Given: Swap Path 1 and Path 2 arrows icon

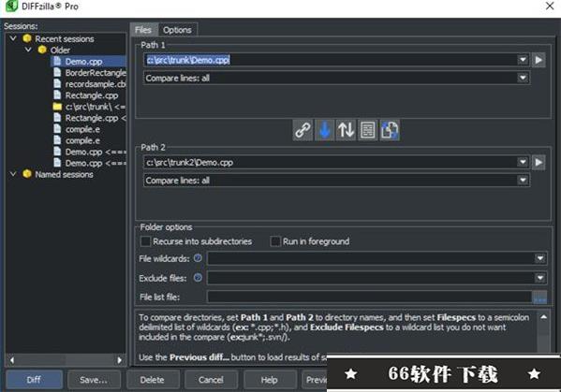Looking at the screenshot, I should (x=346, y=130).
